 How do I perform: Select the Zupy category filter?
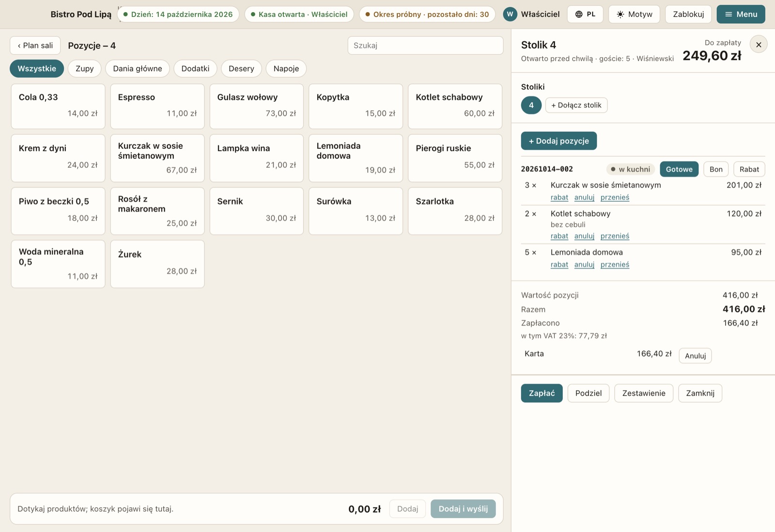(x=85, y=68)
